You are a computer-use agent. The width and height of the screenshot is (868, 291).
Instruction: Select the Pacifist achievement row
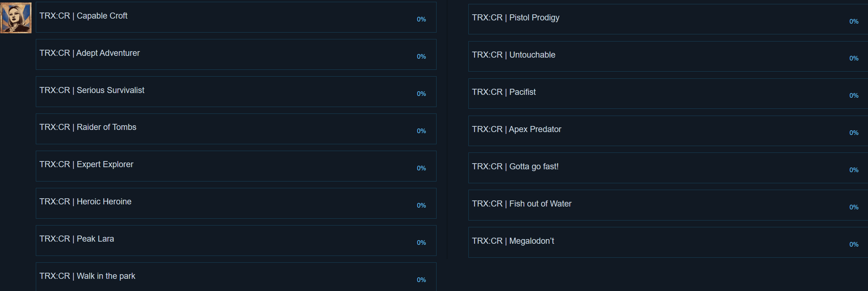click(x=504, y=92)
